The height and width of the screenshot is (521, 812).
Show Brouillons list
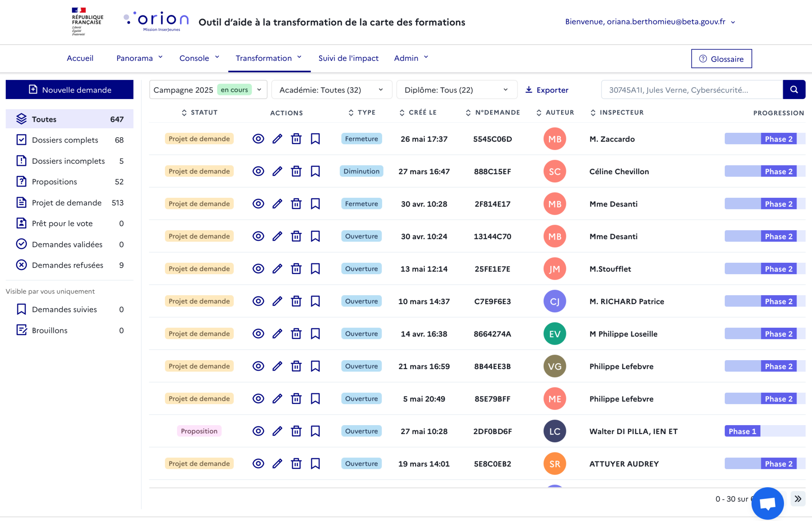[x=69, y=331]
